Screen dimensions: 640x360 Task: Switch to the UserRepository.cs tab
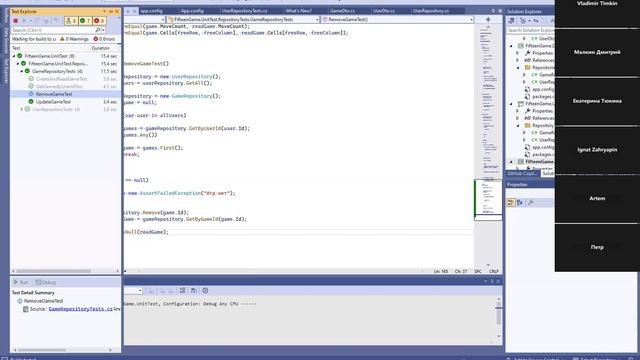click(x=431, y=11)
